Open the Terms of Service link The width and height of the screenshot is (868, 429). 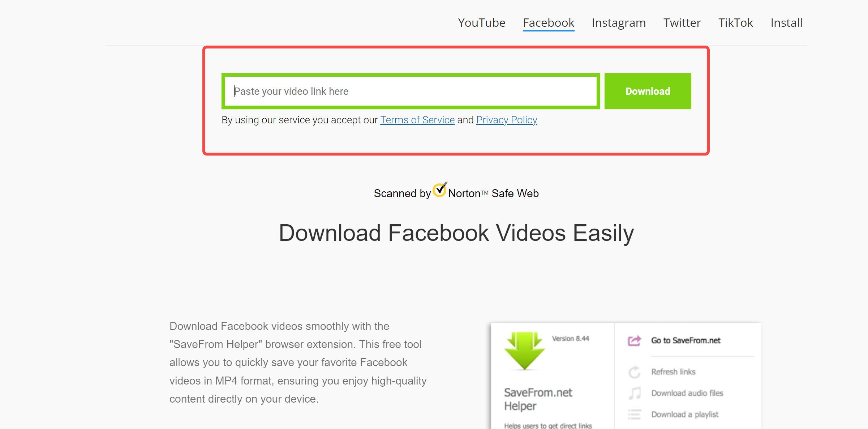click(417, 120)
